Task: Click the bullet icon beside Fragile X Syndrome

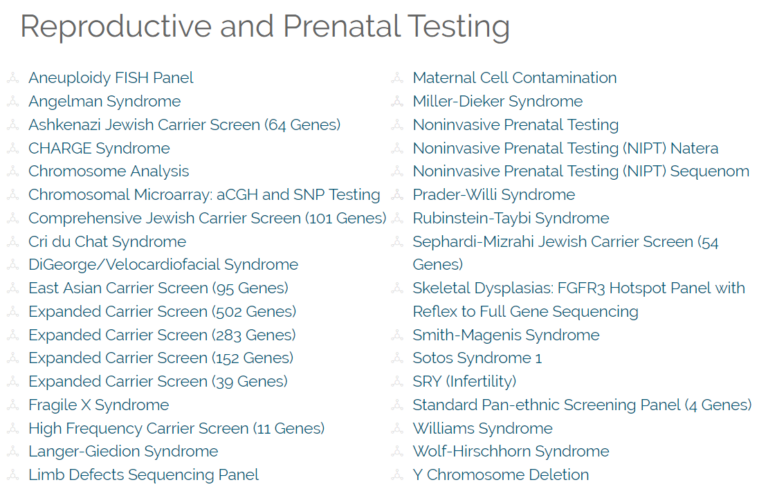Action: pos(13,405)
